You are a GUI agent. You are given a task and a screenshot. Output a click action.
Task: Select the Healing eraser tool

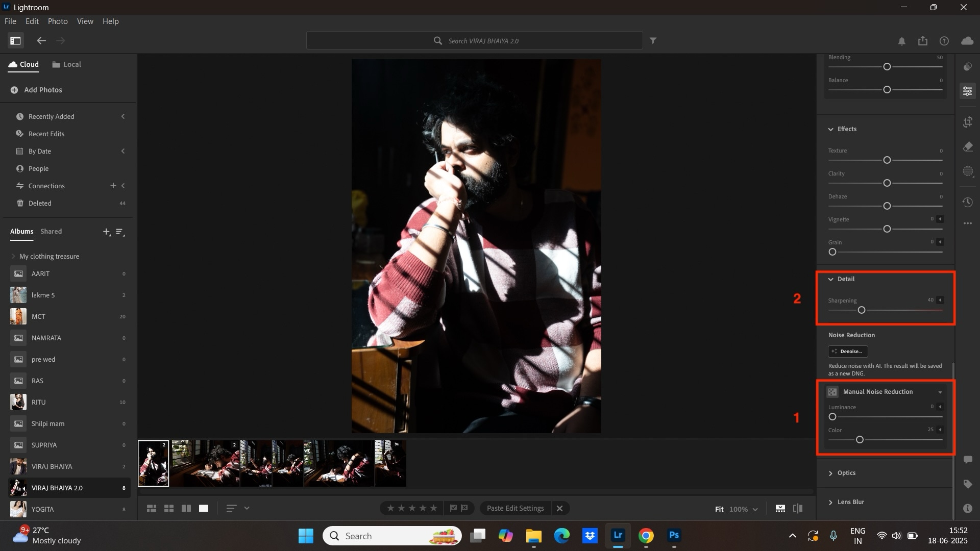click(x=968, y=147)
